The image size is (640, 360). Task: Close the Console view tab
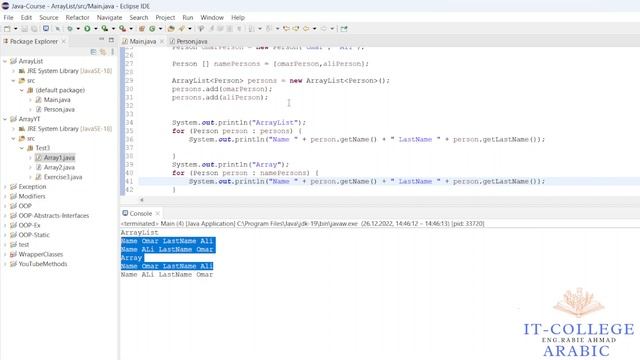pyautogui.click(x=158, y=213)
